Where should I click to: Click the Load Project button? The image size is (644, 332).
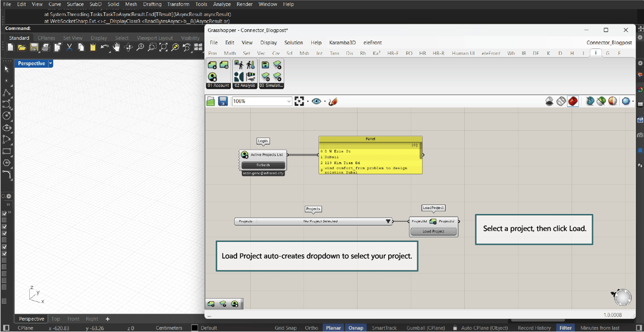433,231
